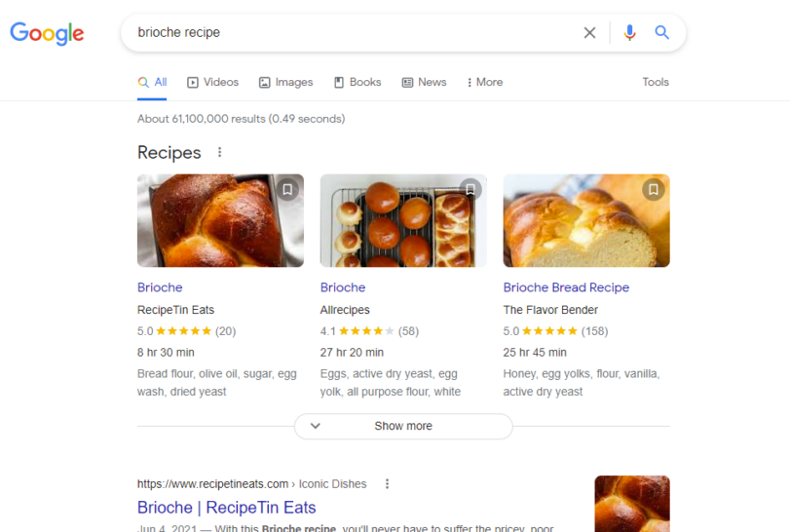Start voice search with the microphone icon
This screenshot has width=790, height=532.
[x=629, y=33]
